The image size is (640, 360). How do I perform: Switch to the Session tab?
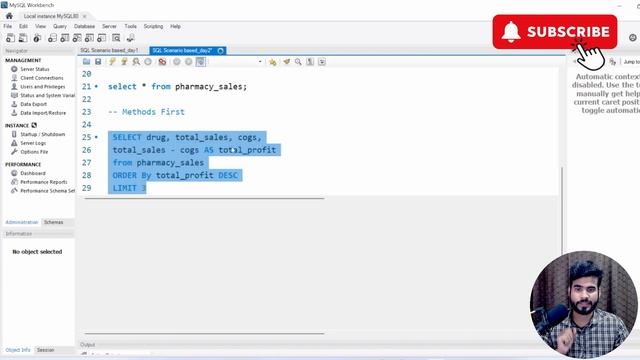(45, 350)
